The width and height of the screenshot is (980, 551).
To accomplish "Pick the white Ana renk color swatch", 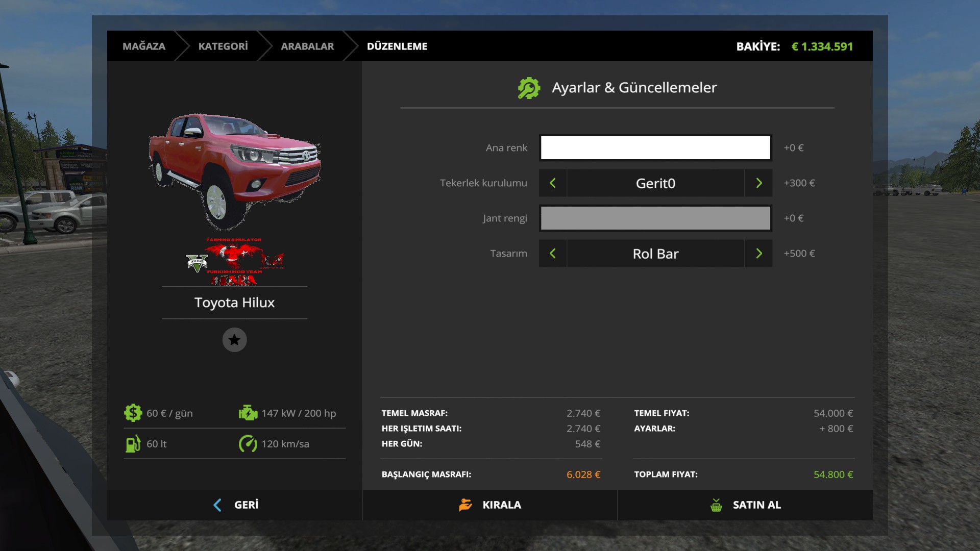I will tap(656, 148).
